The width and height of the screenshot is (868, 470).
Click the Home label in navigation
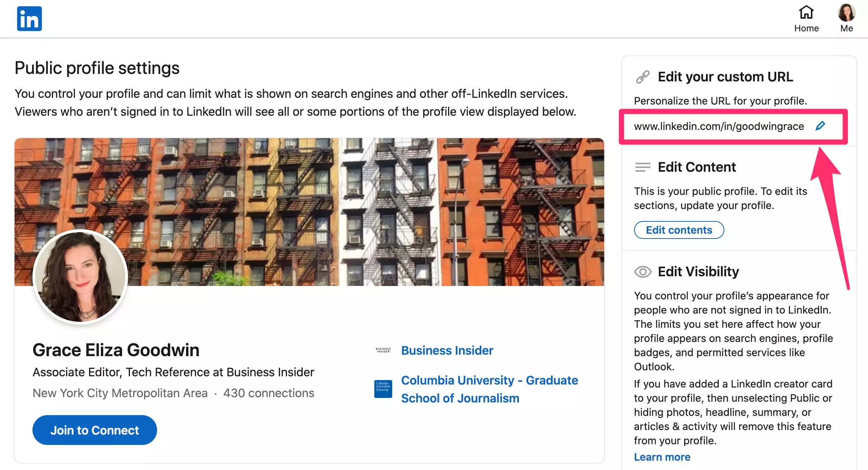point(806,28)
